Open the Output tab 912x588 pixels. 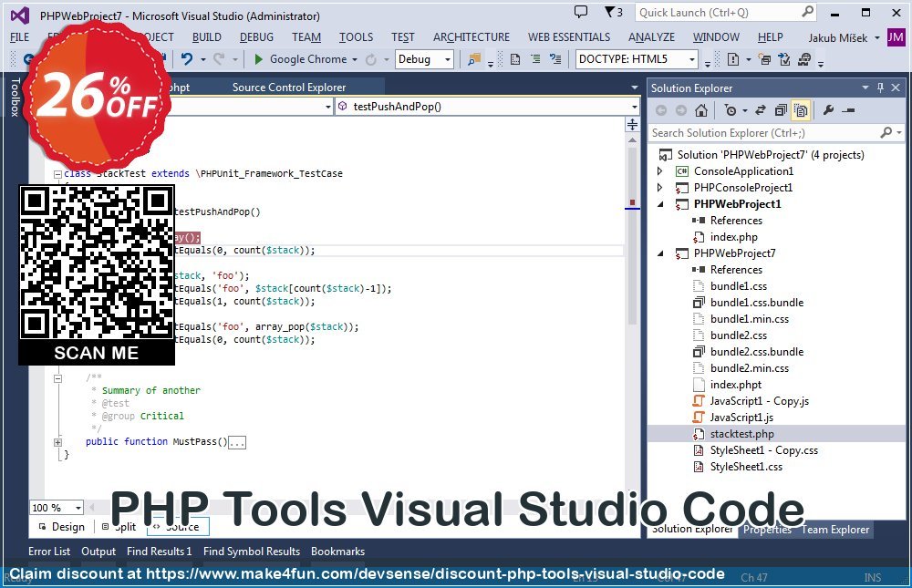[98, 552]
